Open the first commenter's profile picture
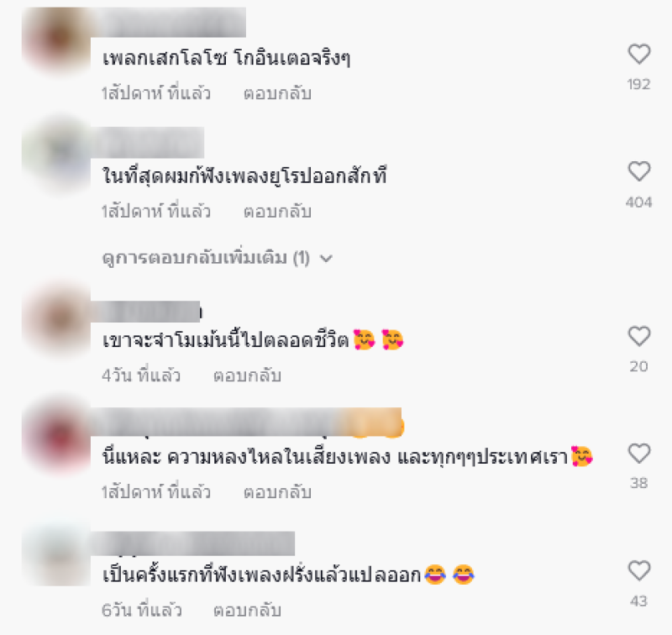The image size is (672, 635). click(x=57, y=39)
